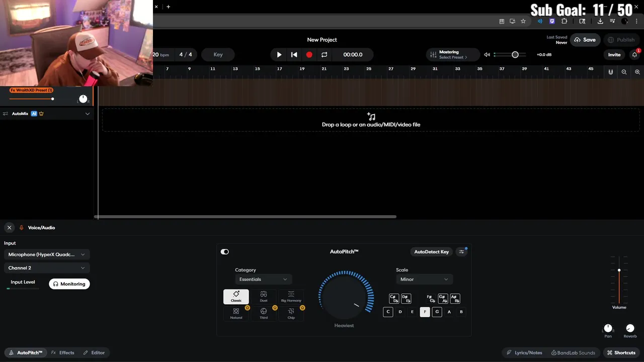Start recording with the red record button
Image resolution: width=644 pixels, height=362 pixels.
point(309,54)
